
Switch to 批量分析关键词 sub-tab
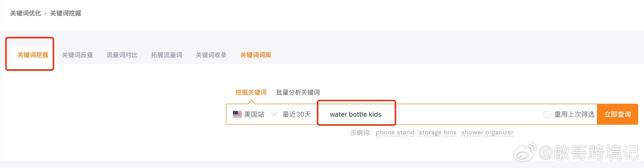point(298,92)
